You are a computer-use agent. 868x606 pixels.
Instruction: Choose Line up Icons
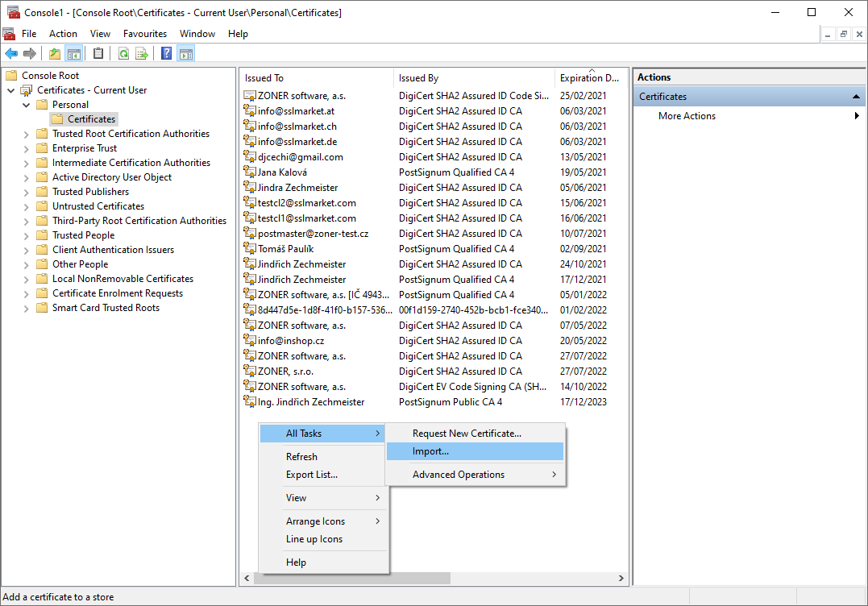(322, 538)
